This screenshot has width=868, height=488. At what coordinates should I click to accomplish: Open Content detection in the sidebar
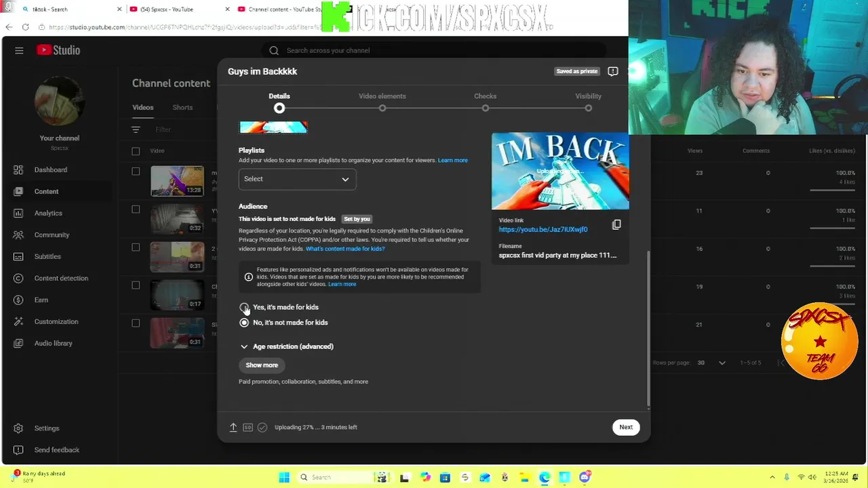[x=61, y=278]
